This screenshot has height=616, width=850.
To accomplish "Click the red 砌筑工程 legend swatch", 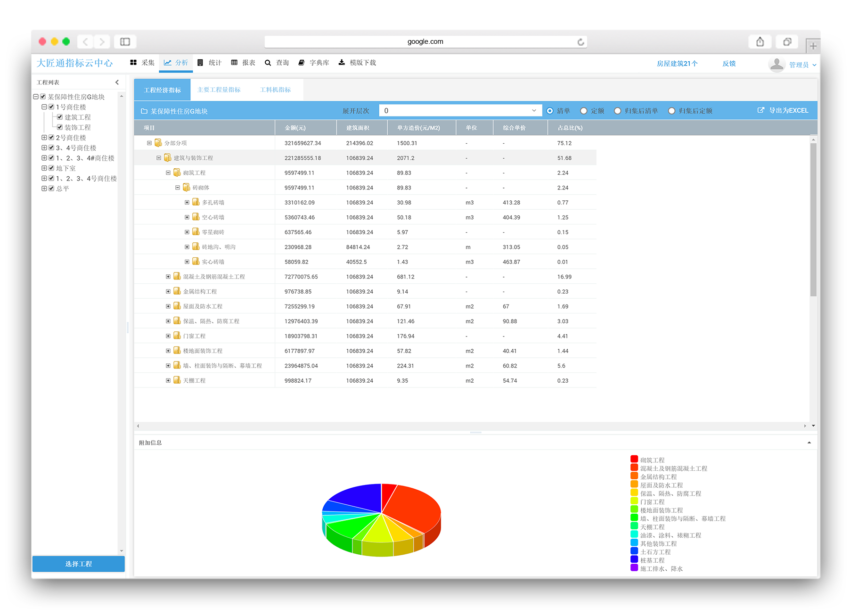I will coord(634,460).
